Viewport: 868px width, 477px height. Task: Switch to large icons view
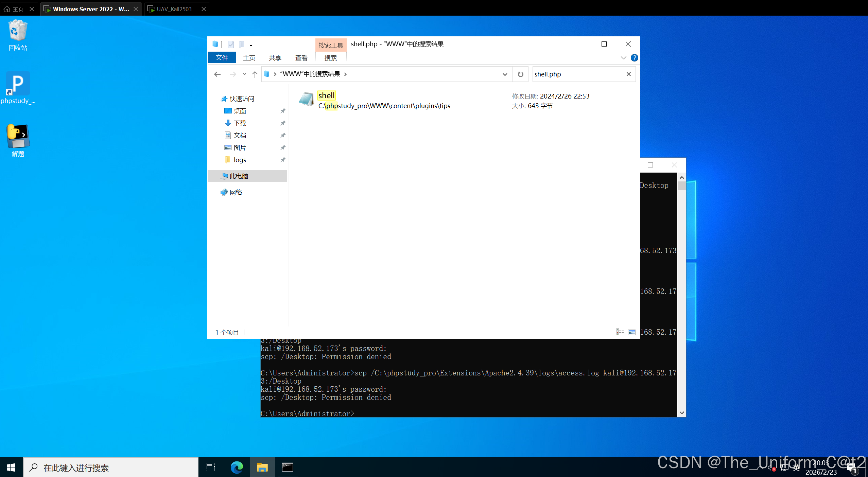pos(631,332)
